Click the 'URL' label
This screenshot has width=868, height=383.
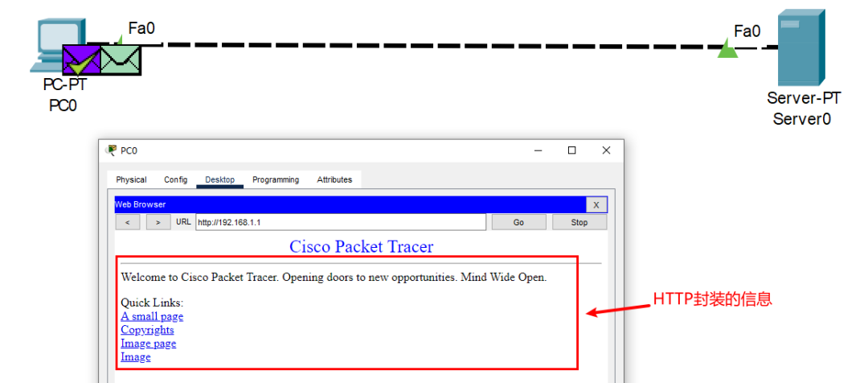click(x=183, y=222)
